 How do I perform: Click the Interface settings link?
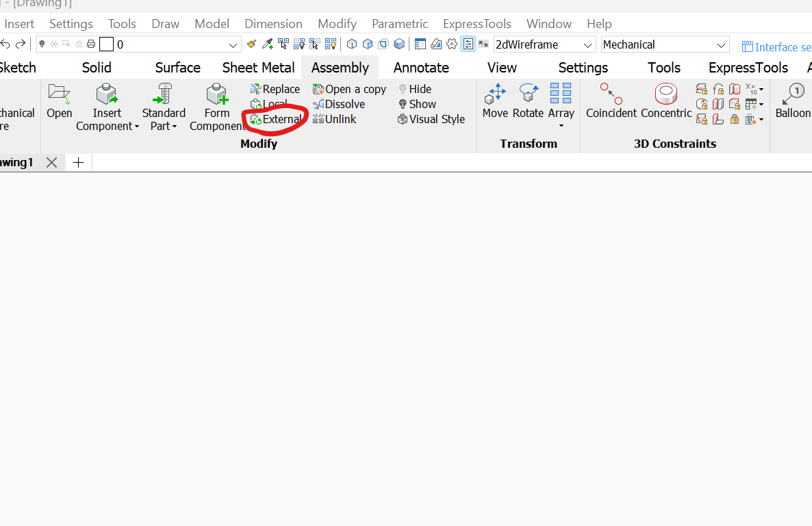click(776, 47)
